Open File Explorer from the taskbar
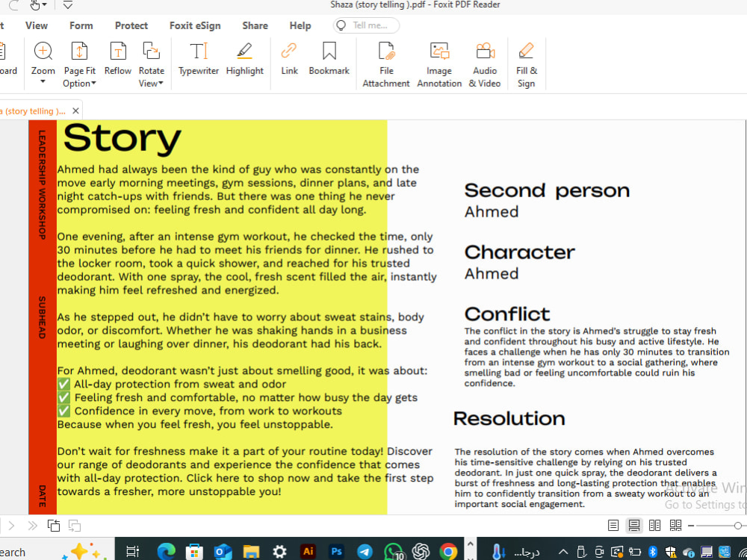 click(250, 552)
